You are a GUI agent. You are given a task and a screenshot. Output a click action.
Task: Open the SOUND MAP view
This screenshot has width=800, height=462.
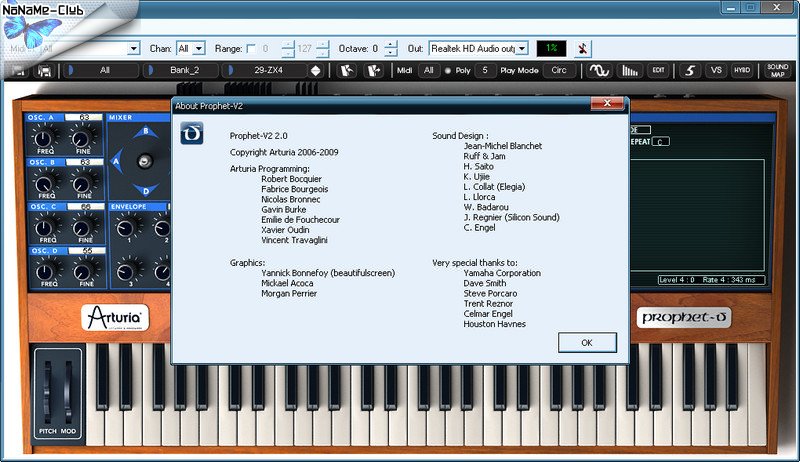(x=777, y=71)
